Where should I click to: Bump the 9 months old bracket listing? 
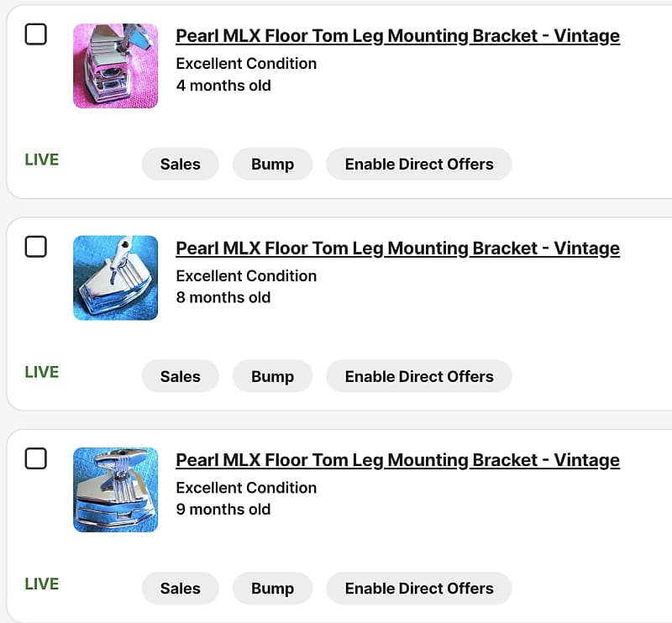272,588
